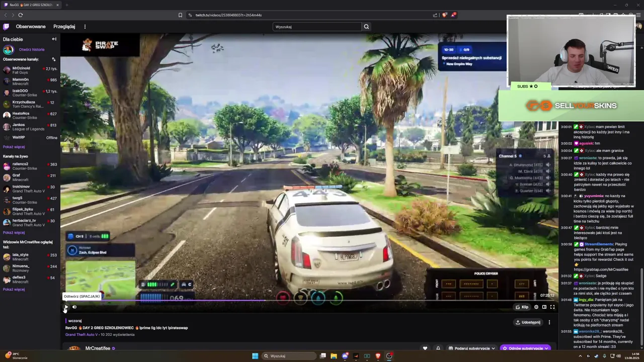644x362 pixels.
Task: Open Odnów subskrypcję dropdown
Action: point(525,348)
